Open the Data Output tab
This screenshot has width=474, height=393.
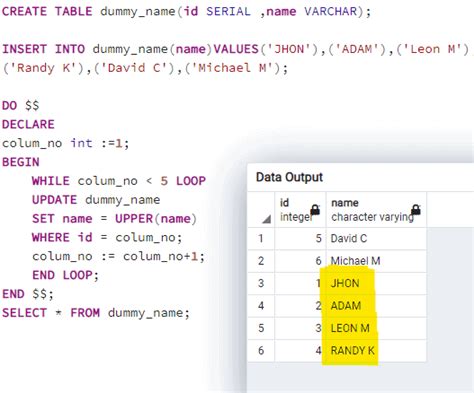point(289,177)
